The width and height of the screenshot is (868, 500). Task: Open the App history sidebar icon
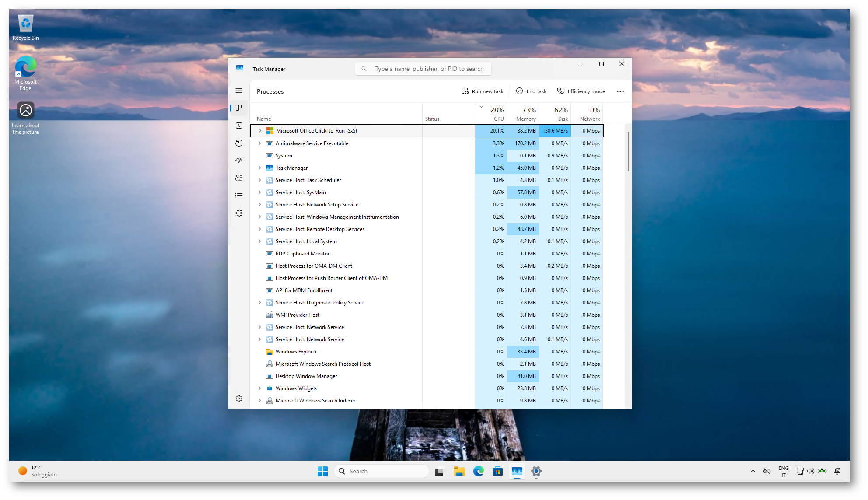click(x=239, y=143)
